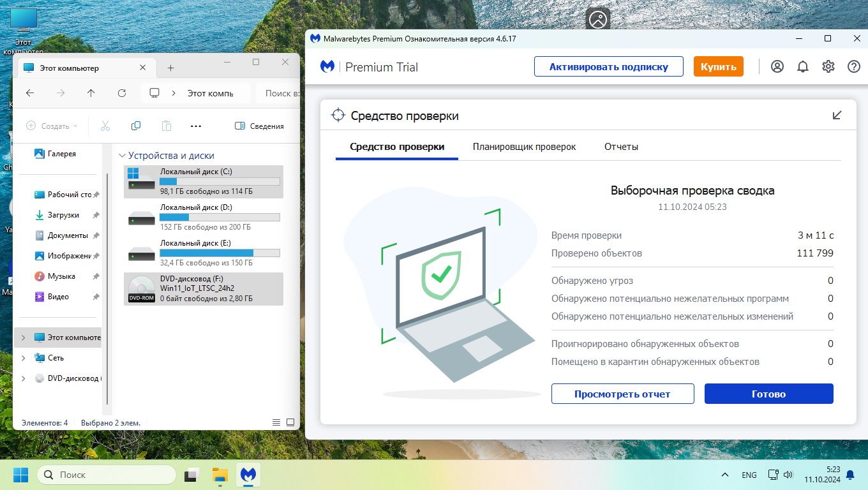Switch Explorer to details list view icon
The image size is (868, 490).
[x=276, y=422]
